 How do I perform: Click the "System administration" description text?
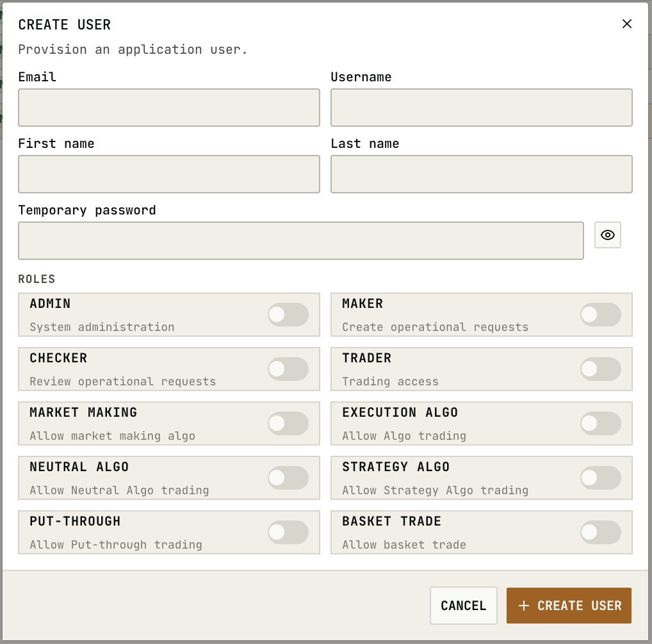coord(102,327)
